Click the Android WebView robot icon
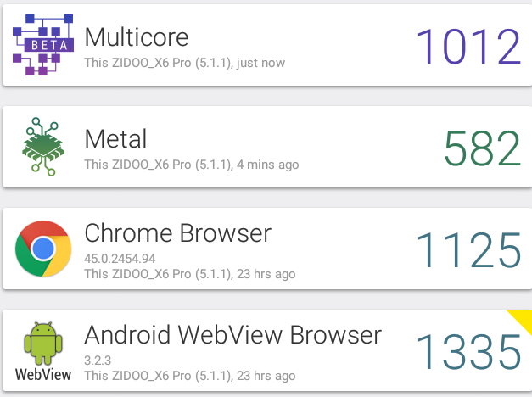 (x=43, y=343)
